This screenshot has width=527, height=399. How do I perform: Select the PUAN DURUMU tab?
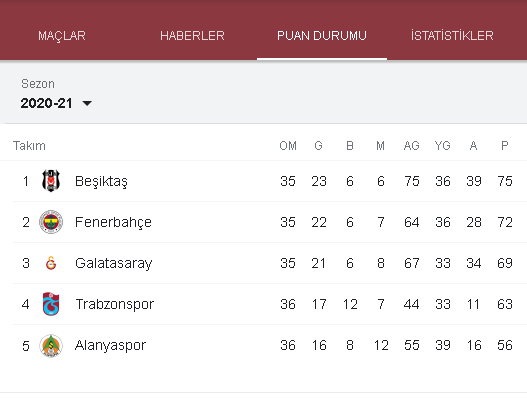pyautogui.click(x=322, y=36)
